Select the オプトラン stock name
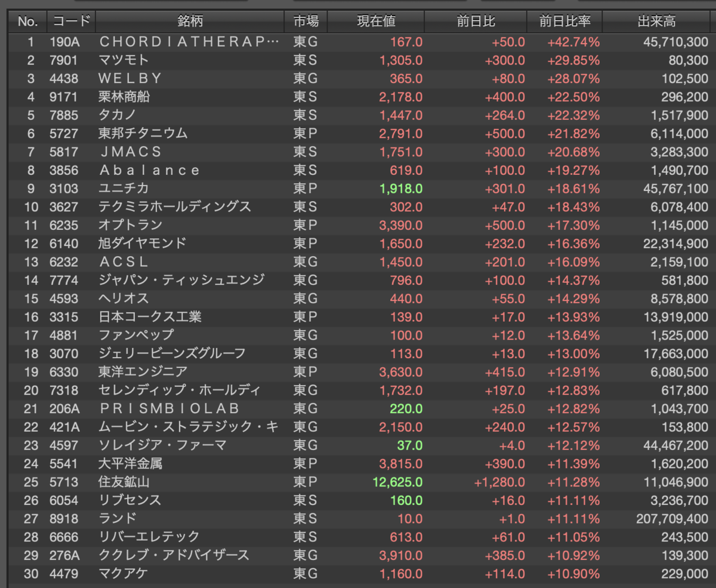Screen dimensions: 716x588 130,225
